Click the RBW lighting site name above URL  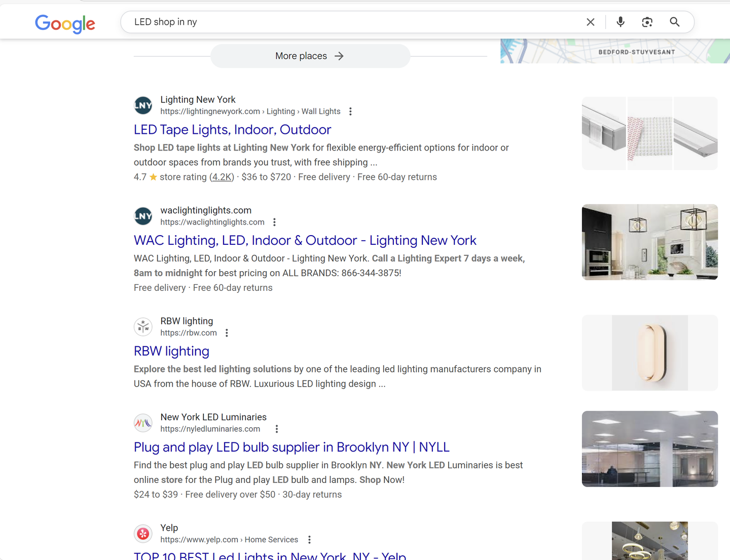pyautogui.click(x=187, y=321)
